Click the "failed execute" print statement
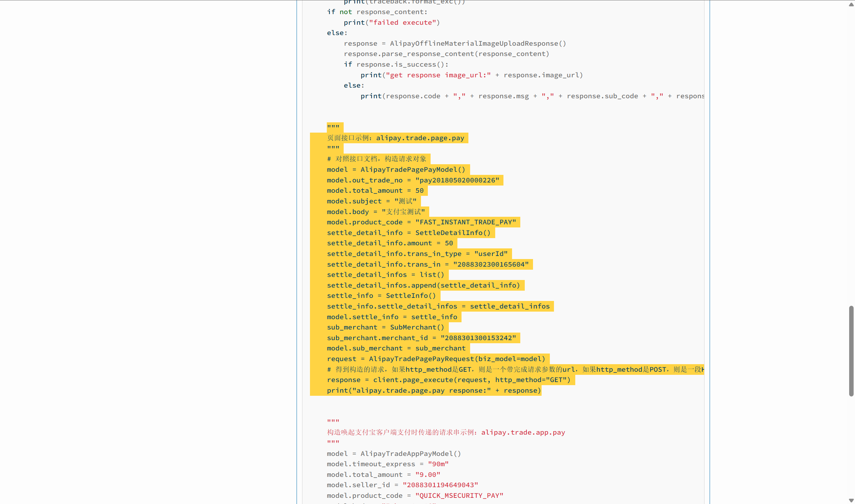 click(391, 23)
